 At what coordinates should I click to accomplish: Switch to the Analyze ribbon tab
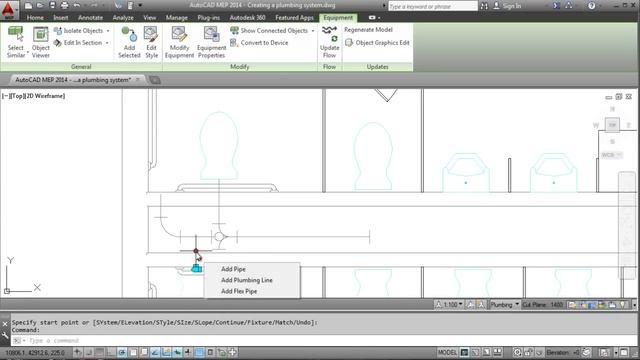pyautogui.click(x=123, y=18)
